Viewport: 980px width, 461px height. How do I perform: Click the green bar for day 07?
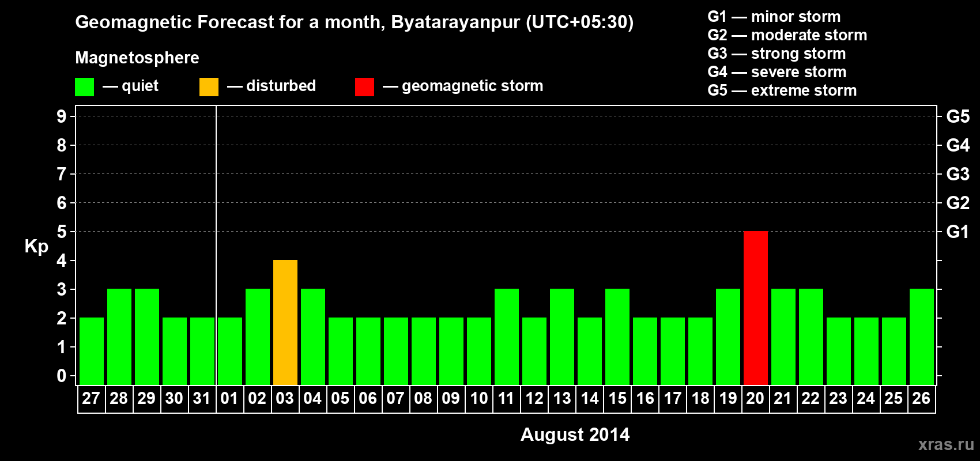pos(396,351)
